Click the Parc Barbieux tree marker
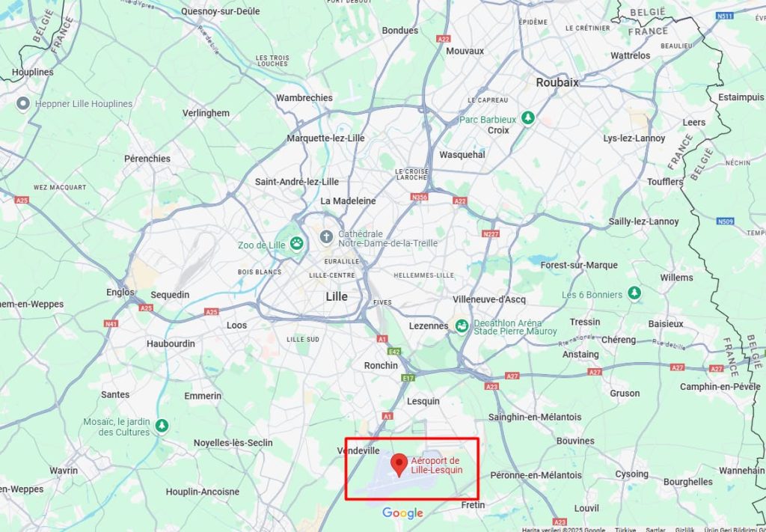 (x=527, y=117)
